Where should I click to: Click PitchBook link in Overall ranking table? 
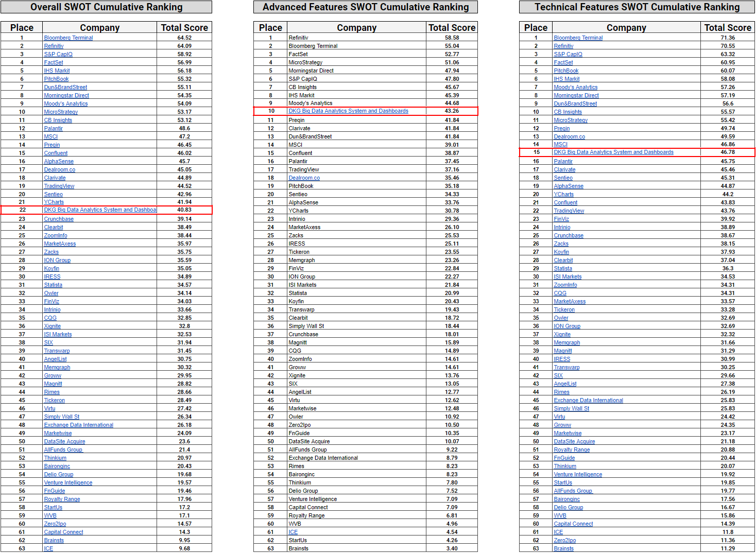(56, 79)
